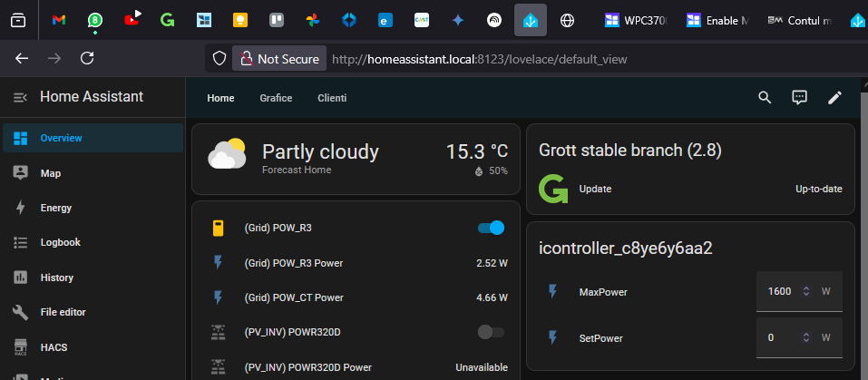Image resolution: width=868 pixels, height=380 pixels.
Task: Click the MaxPower value field
Action: tap(778, 292)
